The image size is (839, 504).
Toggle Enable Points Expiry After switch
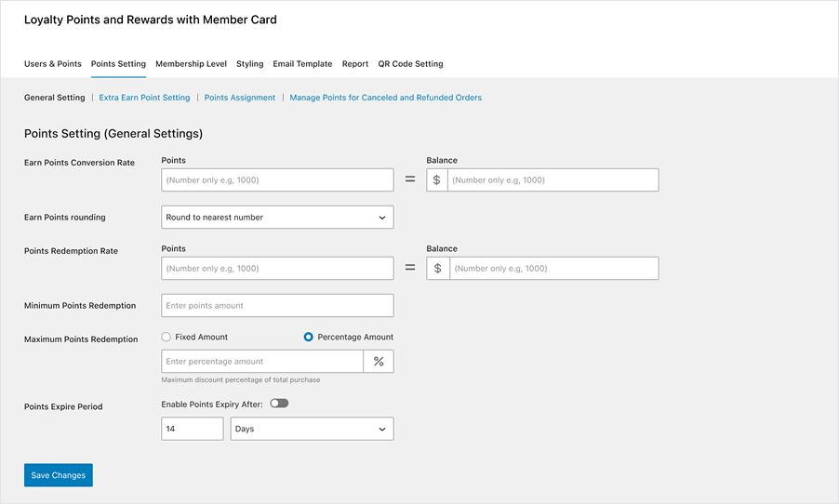pyautogui.click(x=279, y=404)
